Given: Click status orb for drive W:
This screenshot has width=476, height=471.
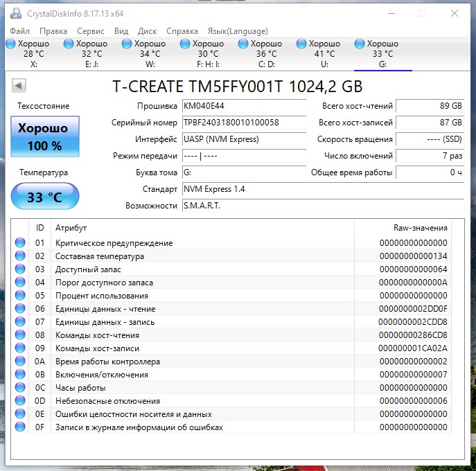Looking at the screenshot, I should pos(127,44).
